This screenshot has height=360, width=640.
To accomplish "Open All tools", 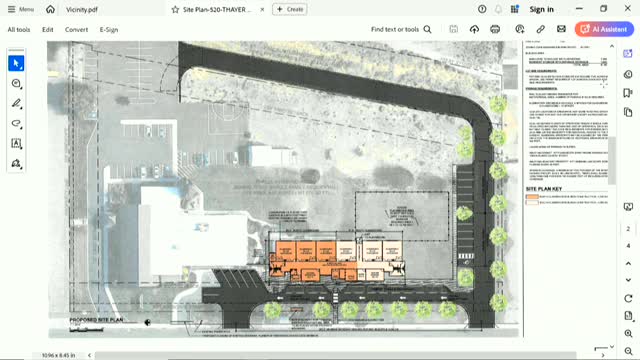I will tap(19, 29).
